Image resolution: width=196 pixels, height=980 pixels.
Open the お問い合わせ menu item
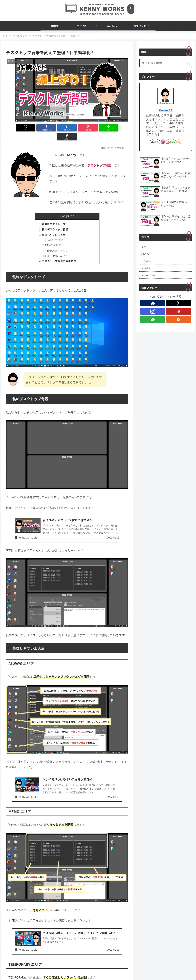[141, 26]
